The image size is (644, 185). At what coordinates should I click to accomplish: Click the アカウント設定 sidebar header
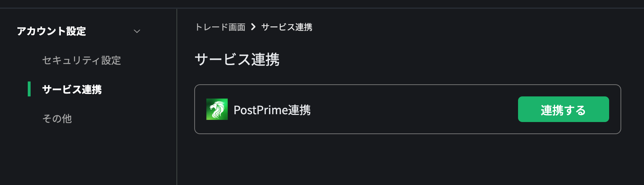[52, 31]
